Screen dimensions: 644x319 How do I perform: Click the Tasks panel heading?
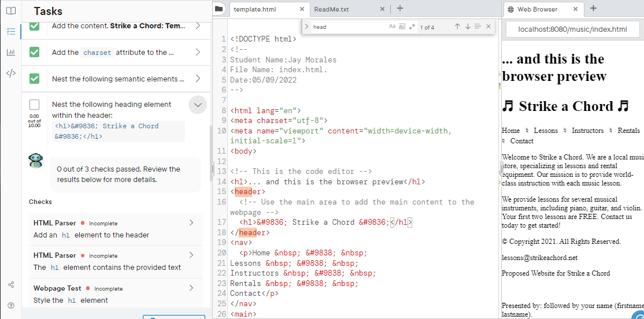coord(48,11)
